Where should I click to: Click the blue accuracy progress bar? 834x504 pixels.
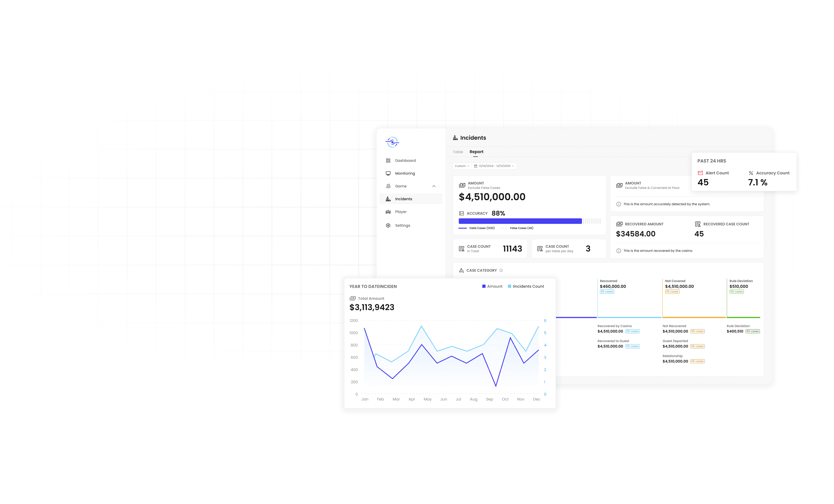pos(520,221)
